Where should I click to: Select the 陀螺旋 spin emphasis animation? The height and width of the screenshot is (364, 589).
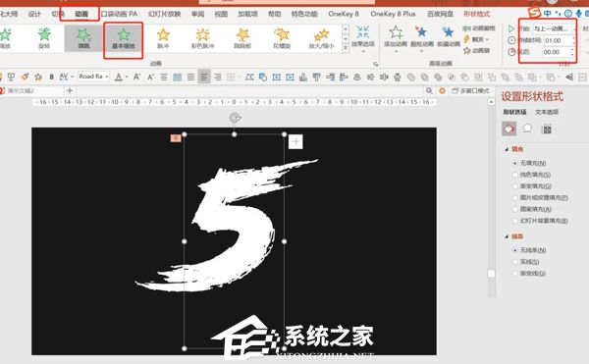pyautogui.click(x=282, y=38)
